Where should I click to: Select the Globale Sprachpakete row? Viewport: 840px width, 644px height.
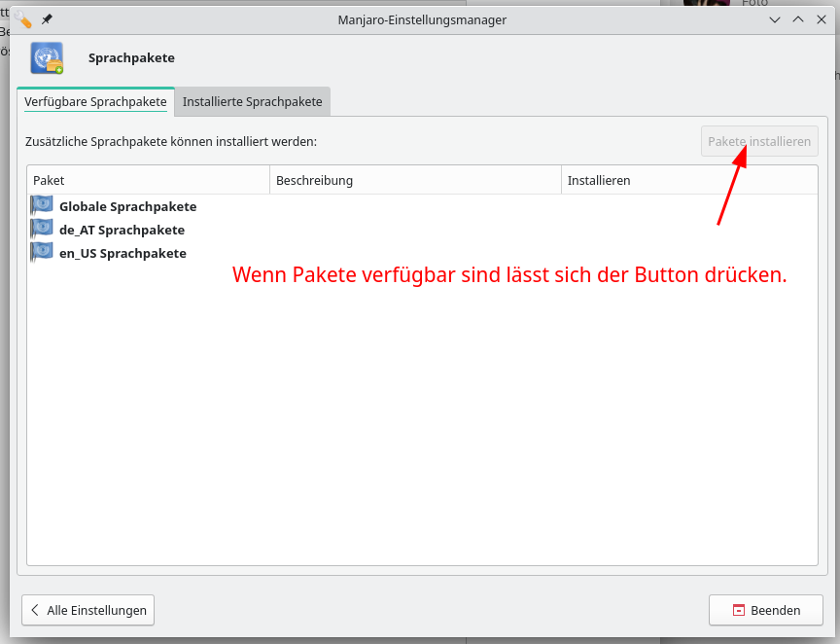click(422, 206)
